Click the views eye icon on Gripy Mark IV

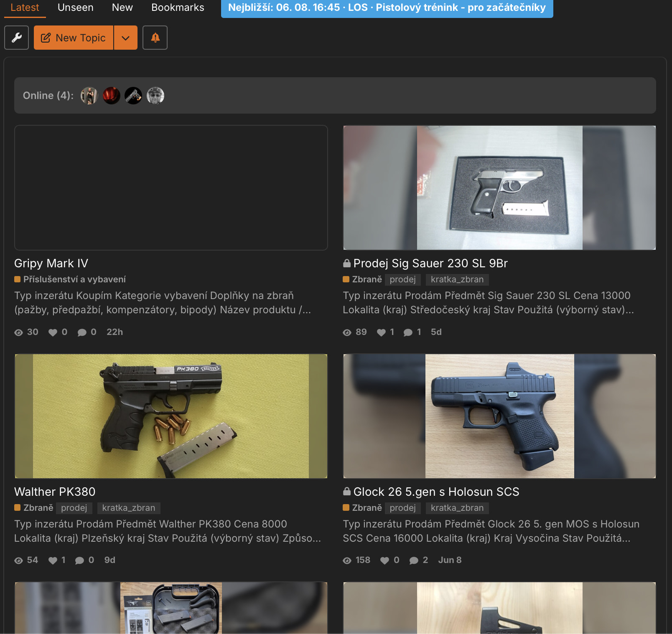tap(19, 332)
